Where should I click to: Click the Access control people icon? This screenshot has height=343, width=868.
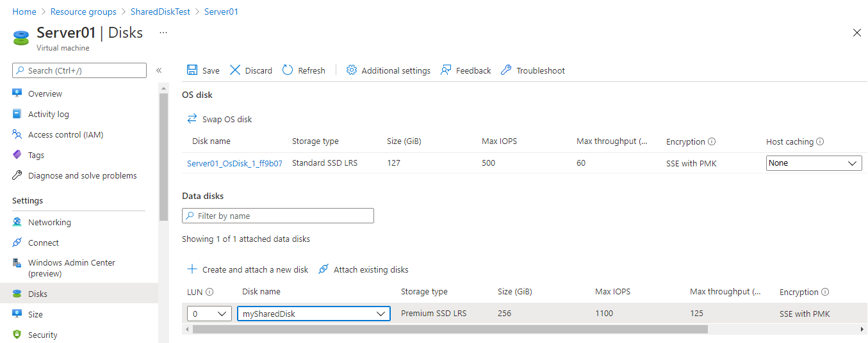[x=17, y=134]
